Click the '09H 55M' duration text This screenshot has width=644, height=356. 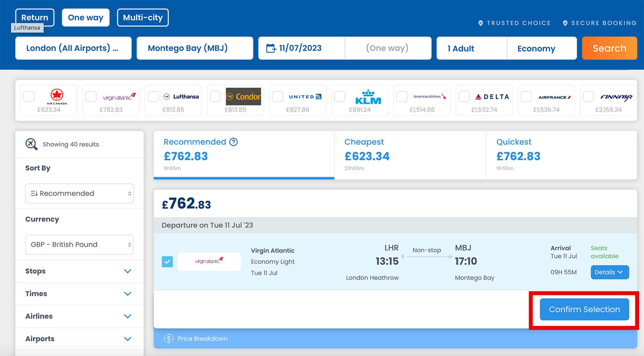coord(563,272)
